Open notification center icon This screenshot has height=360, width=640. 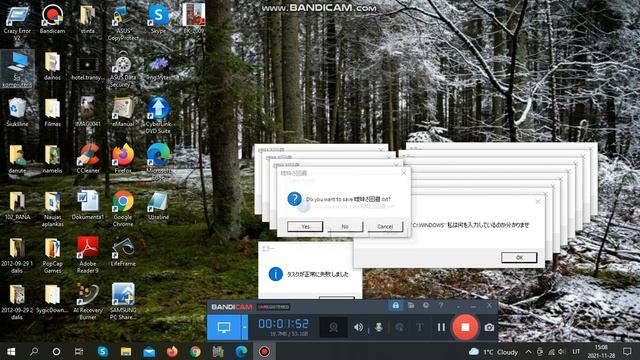point(627,351)
